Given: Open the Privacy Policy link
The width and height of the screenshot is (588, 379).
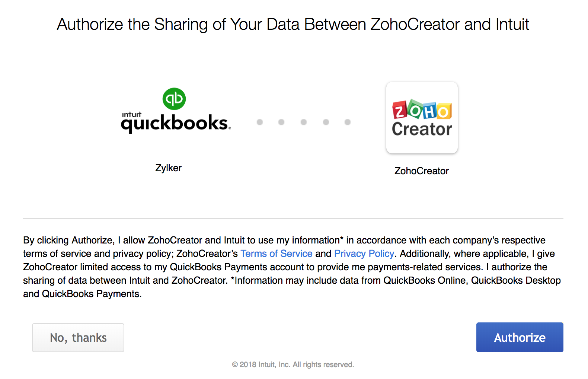Looking at the screenshot, I should pos(364,254).
